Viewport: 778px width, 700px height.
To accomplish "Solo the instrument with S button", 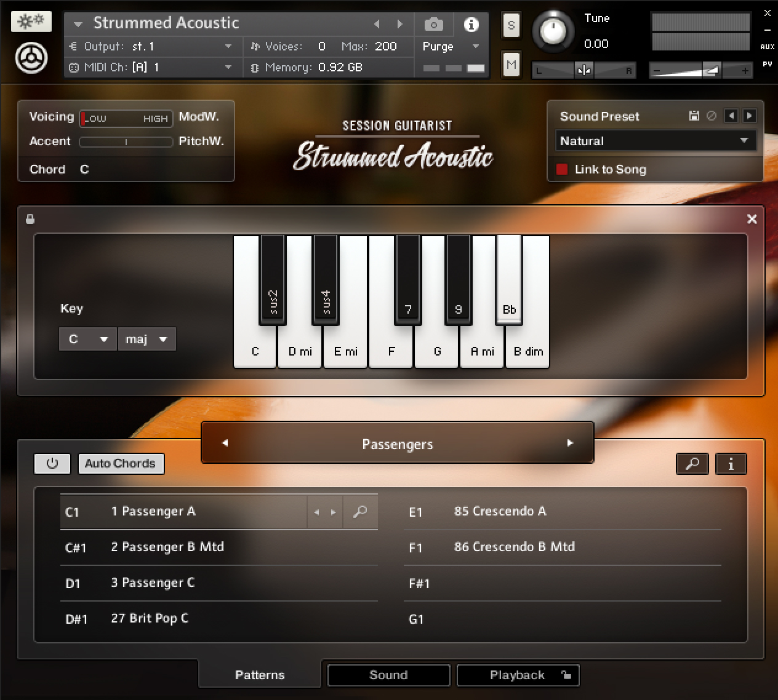I will pos(511,26).
